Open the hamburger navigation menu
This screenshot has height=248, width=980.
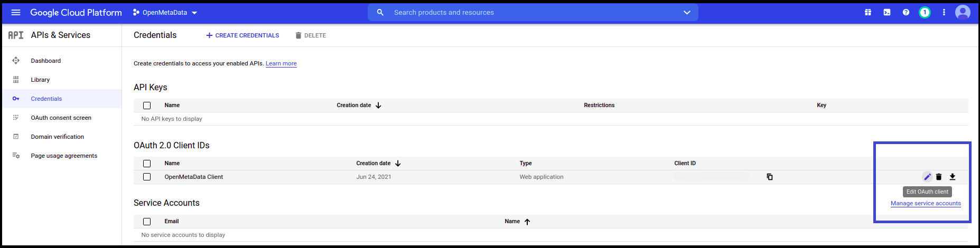point(16,13)
